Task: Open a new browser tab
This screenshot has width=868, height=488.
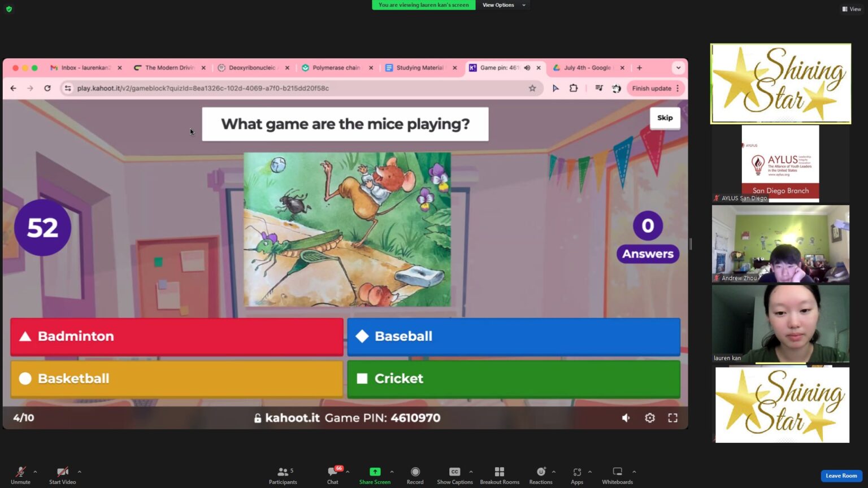Action: click(x=639, y=68)
